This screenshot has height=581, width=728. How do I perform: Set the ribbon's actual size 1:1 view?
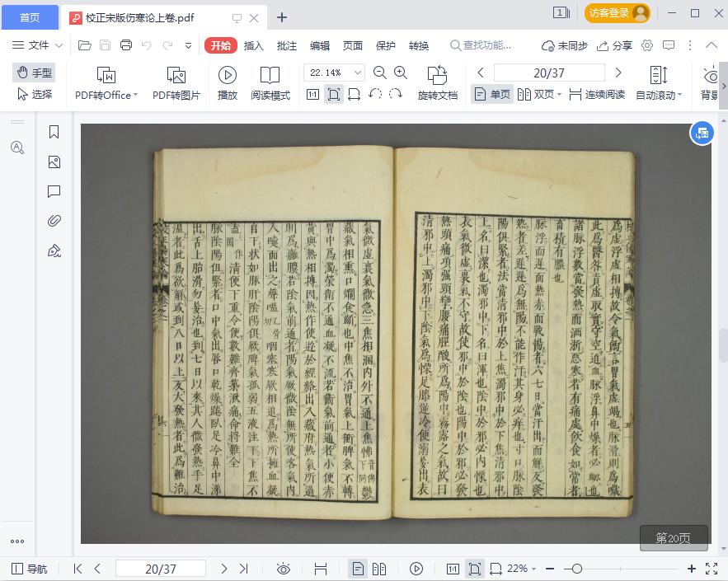pos(312,95)
